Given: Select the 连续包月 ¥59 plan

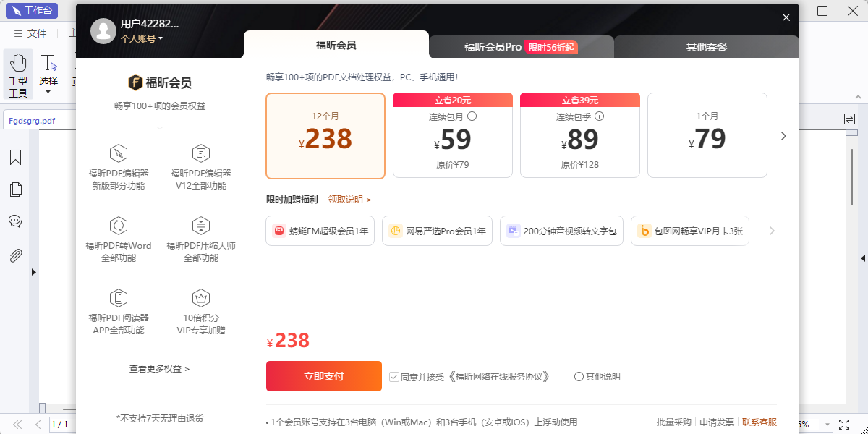Looking at the screenshot, I should 452,135.
